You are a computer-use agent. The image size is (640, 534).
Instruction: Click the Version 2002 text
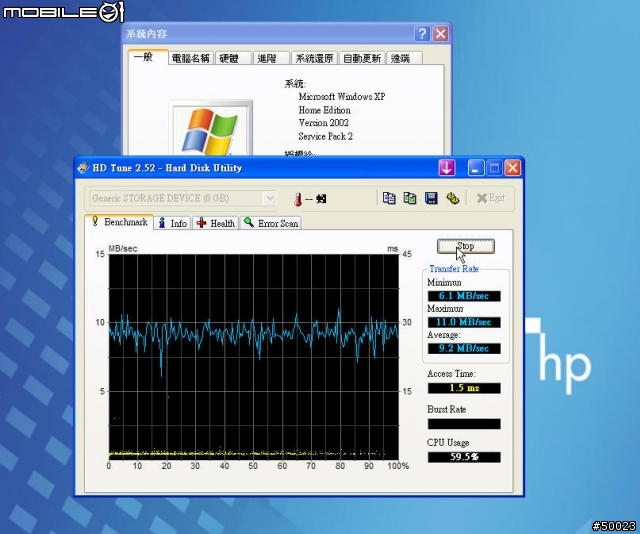coord(324,123)
